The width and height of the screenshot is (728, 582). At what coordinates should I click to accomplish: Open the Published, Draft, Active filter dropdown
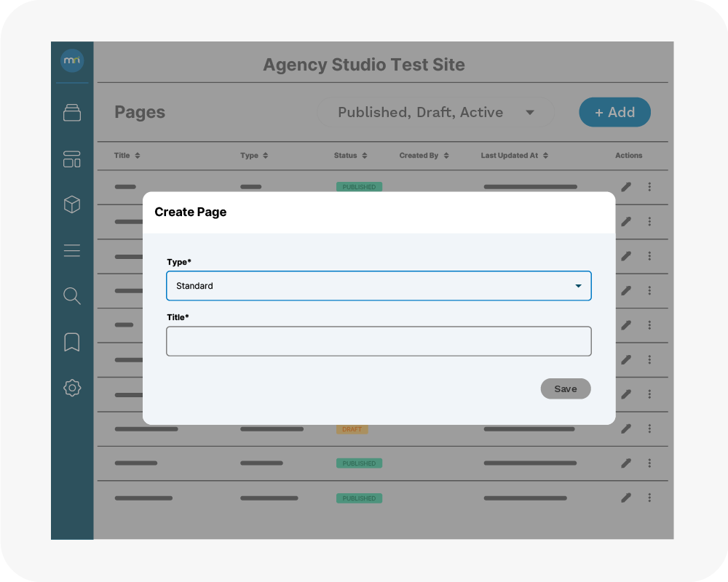pos(435,113)
